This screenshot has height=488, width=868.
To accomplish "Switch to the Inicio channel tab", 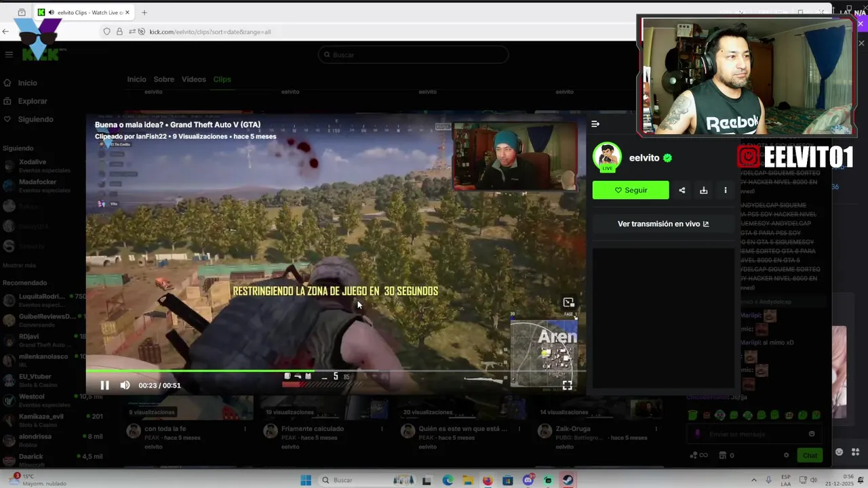I will coord(136,79).
